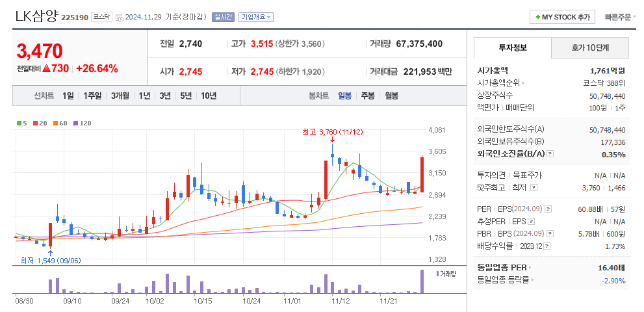
Task: Click the 10/15 date label on chart axis
Action: pos(203,301)
